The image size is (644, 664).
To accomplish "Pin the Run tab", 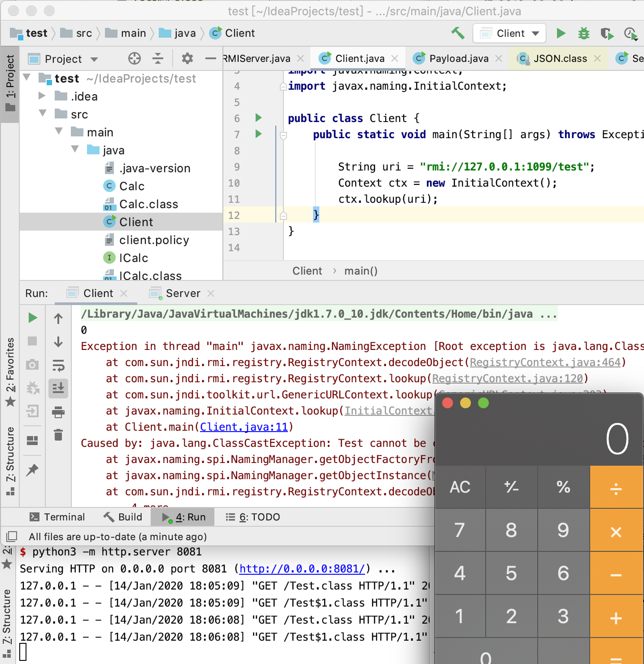I will click(32, 470).
